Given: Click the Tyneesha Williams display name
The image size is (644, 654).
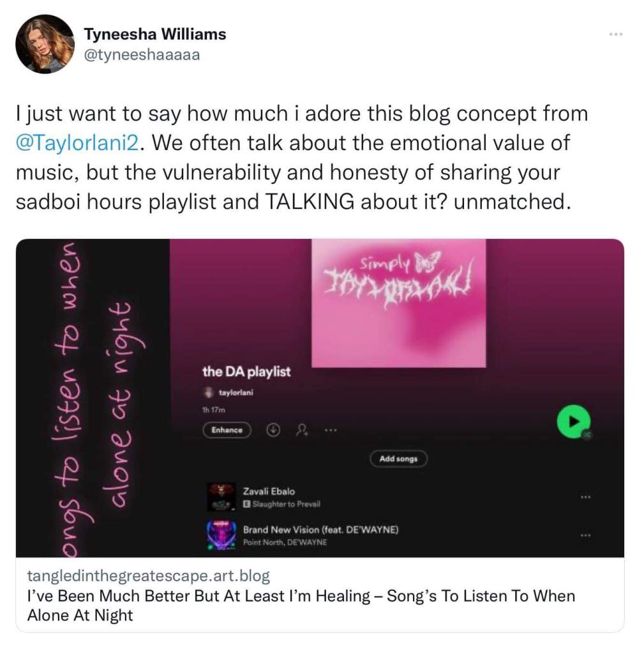Looking at the screenshot, I should [154, 34].
